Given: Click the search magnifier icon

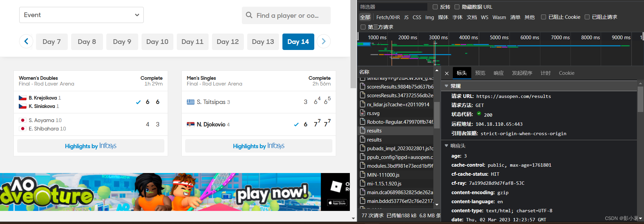Looking at the screenshot, I should [x=249, y=15].
